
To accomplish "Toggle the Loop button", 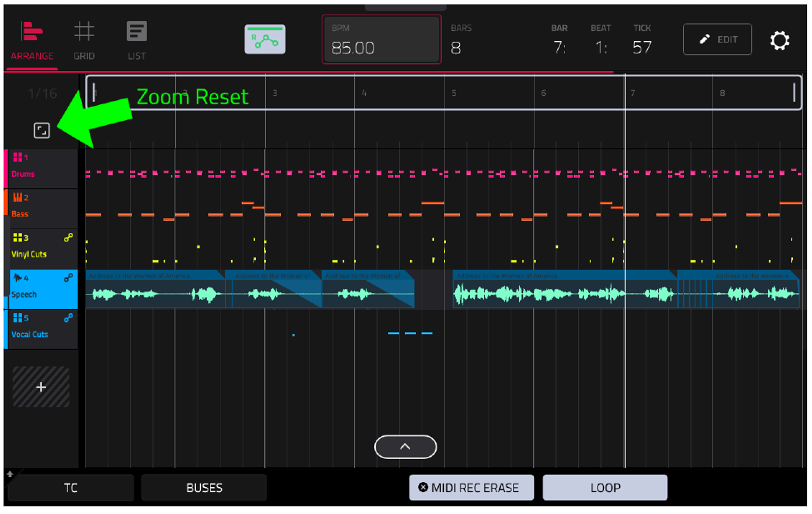I will [x=605, y=488].
